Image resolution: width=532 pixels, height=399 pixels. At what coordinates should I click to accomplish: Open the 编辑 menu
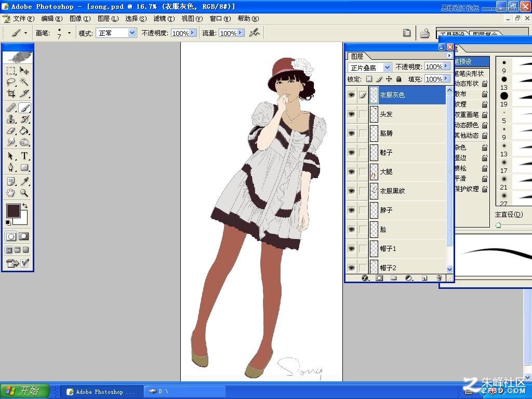pos(51,19)
